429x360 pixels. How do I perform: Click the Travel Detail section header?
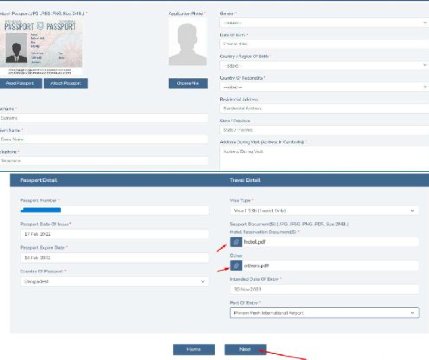[245, 180]
